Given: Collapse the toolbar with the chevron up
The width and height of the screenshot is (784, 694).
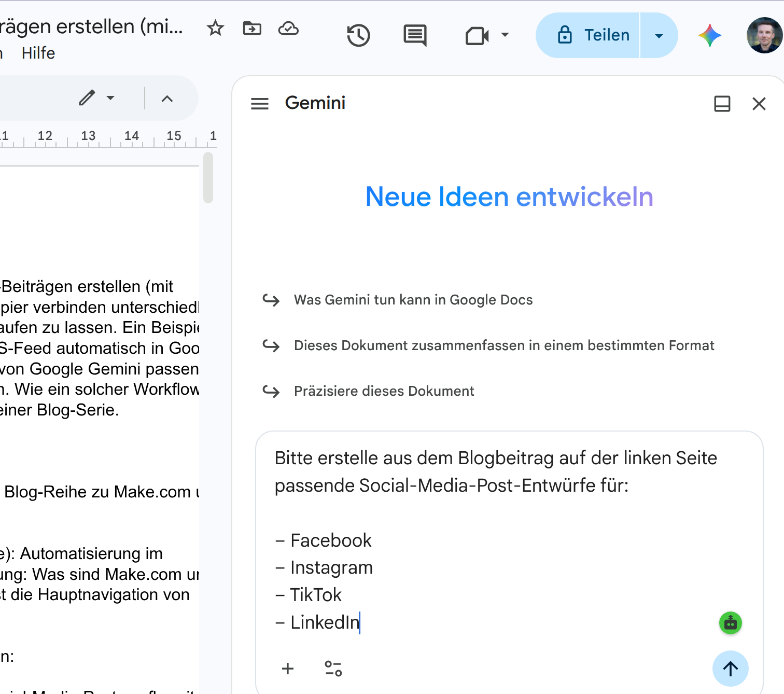Looking at the screenshot, I should tap(167, 99).
